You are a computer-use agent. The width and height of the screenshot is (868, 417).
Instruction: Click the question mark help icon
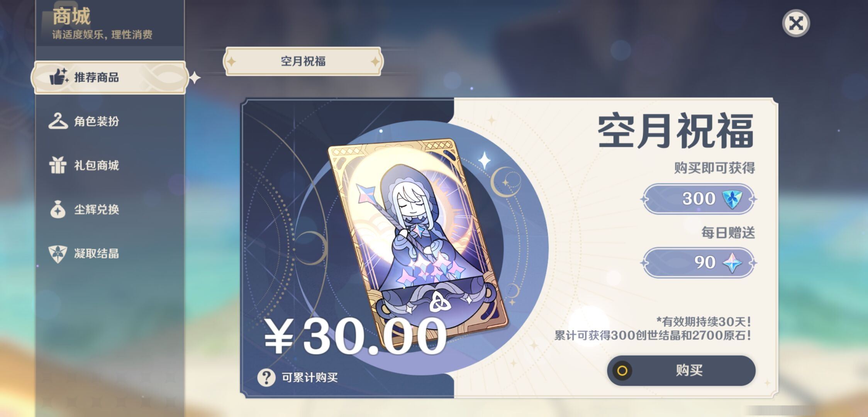(266, 377)
